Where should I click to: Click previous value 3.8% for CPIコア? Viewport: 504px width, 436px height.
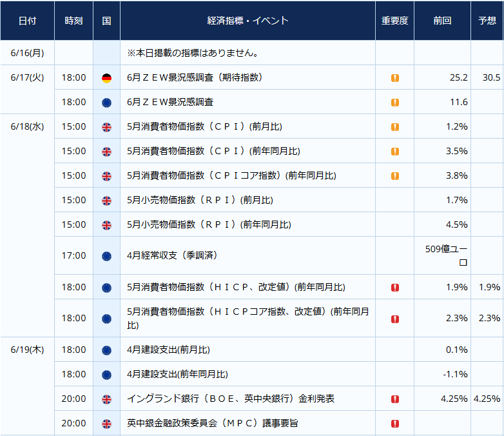coord(457,175)
